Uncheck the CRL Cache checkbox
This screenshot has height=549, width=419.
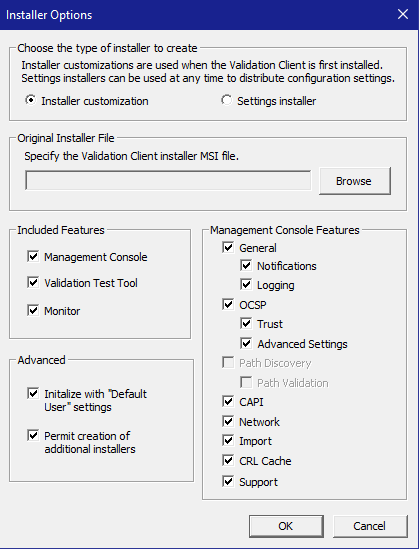(228, 460)
